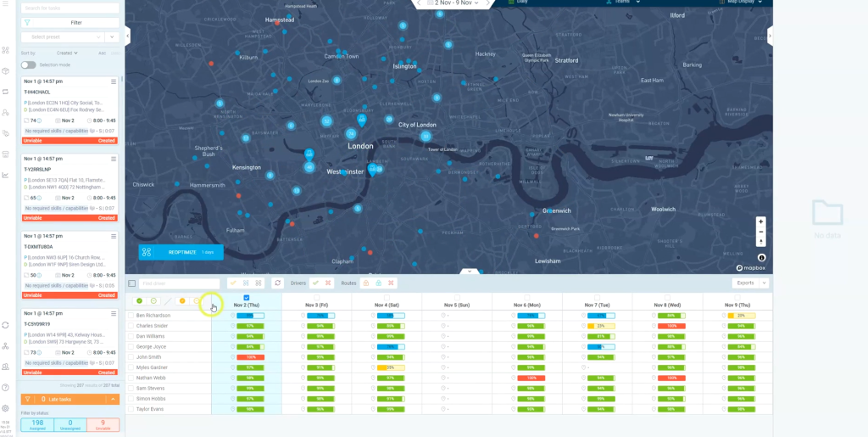Click the map zoom in plus button

(x=760, y=221)
